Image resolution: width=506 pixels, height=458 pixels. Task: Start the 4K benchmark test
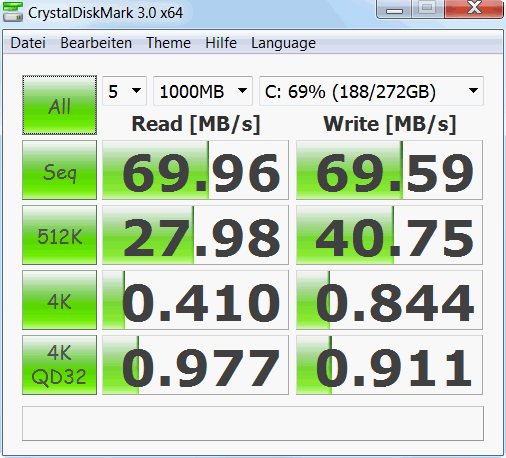(60, 300)
